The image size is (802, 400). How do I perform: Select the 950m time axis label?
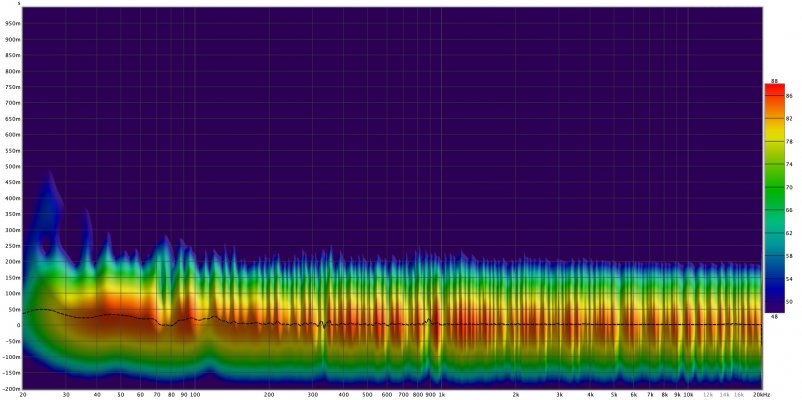click(13, 24)
